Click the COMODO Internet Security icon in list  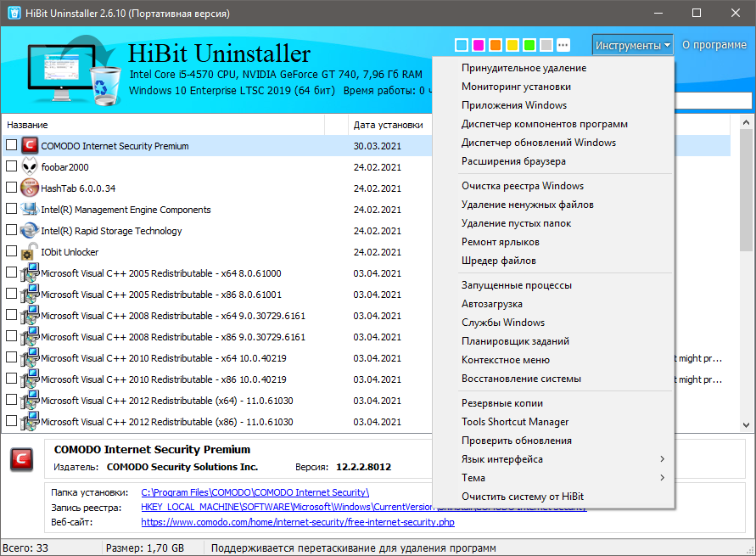point(30,146)
